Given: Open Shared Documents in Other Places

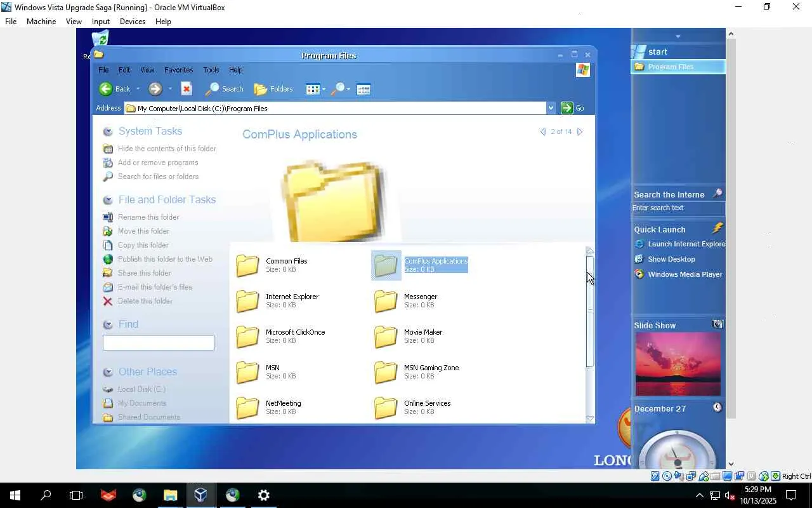Looking at the screenshot, I should 149,417.
